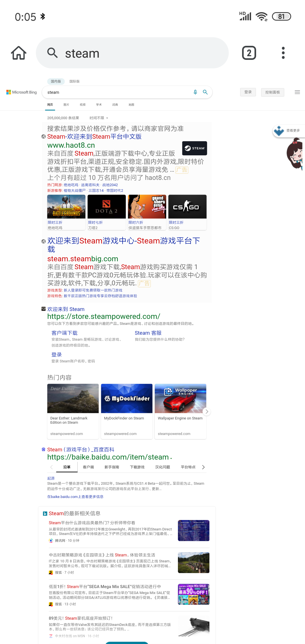Select the 网页 search tab
305x644 pixels.
(50, 105)
